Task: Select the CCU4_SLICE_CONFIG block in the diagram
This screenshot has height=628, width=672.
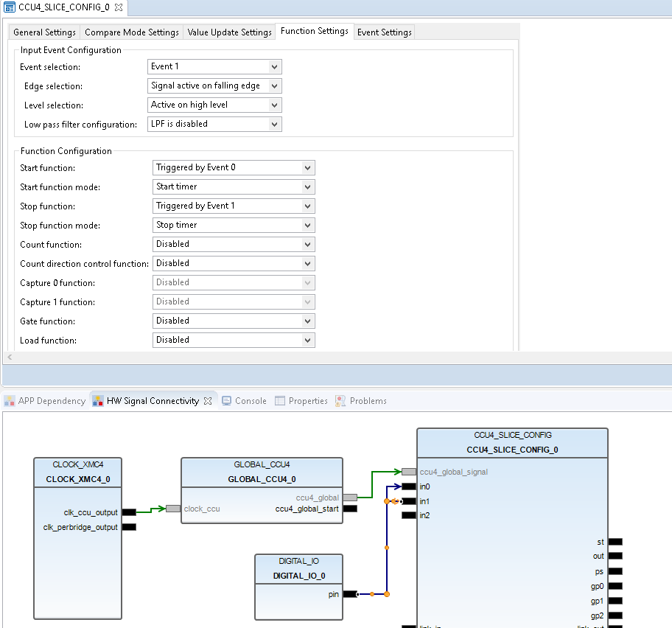Action: click(511, 434)
